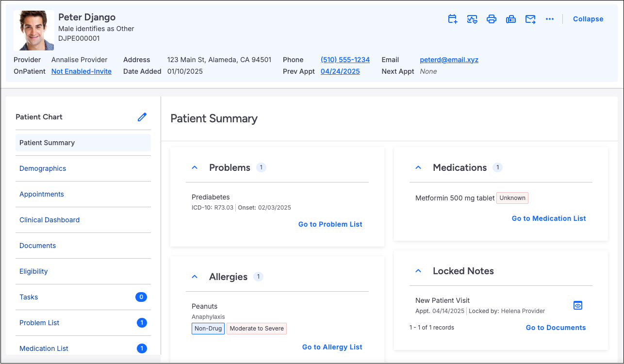Click the Date Added value 01/10/2025

point(185,71)
